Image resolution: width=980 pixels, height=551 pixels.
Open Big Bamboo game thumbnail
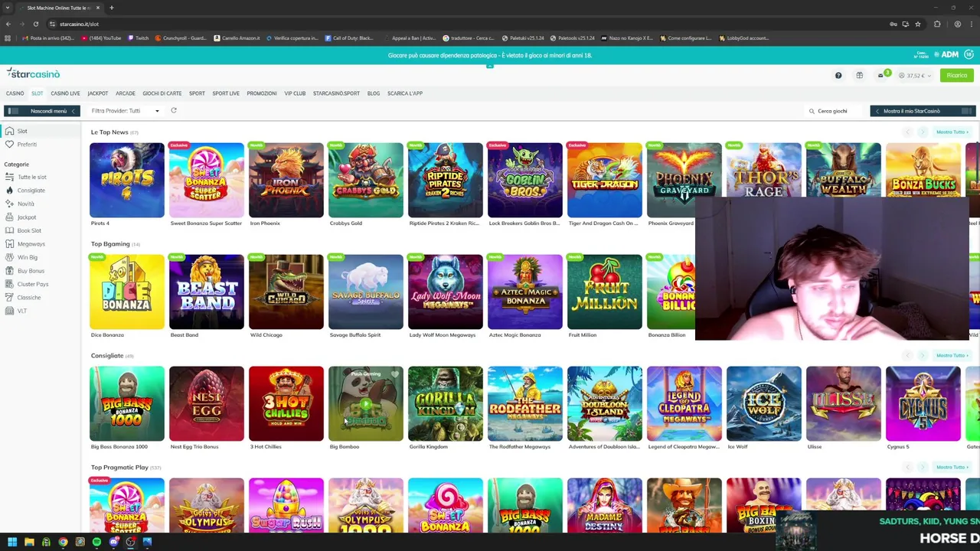click(365, 403)
